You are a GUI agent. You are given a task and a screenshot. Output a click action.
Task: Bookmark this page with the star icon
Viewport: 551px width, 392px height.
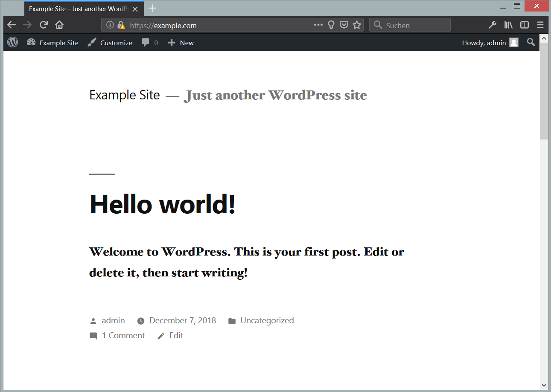coord(357,25)
